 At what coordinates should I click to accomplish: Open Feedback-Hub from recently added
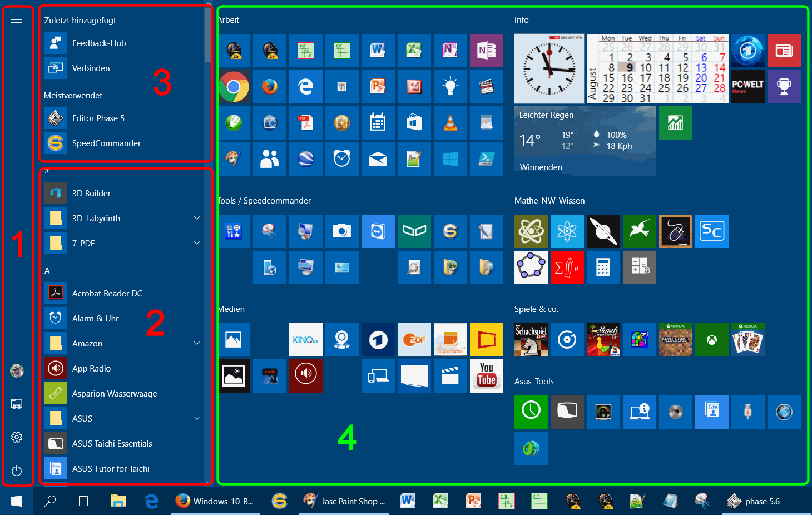click(99, 43)
